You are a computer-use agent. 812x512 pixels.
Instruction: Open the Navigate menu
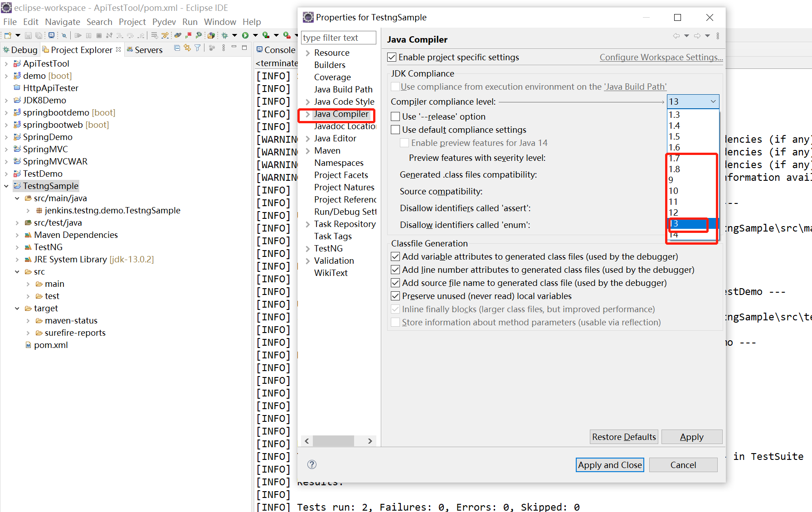(x=63, y=22)
